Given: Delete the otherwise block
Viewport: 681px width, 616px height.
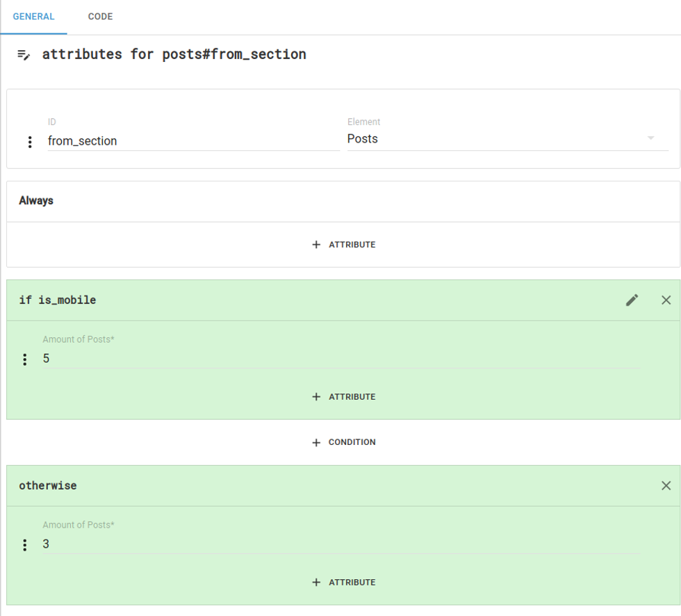Looking at the screenshot, I should (x=666, y=486).
